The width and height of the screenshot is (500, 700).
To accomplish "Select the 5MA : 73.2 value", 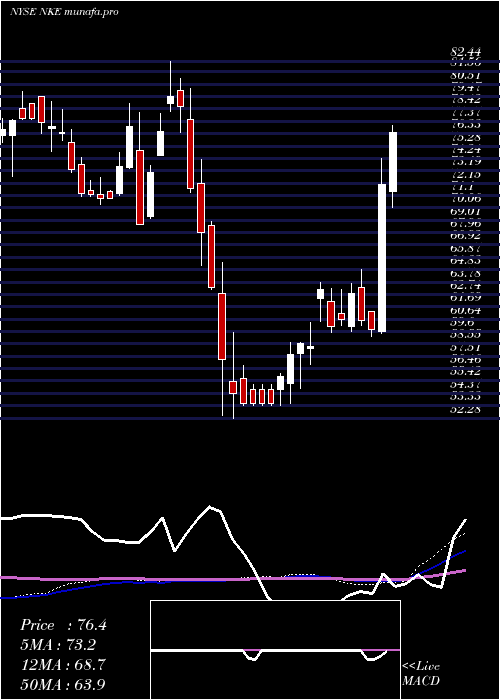I will (58, 645).
